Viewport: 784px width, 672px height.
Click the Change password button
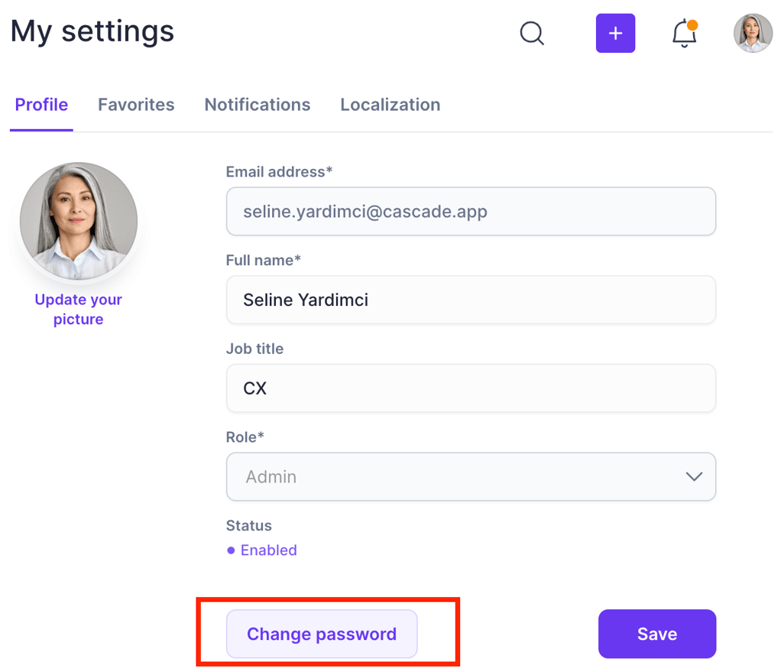[321, 633]
